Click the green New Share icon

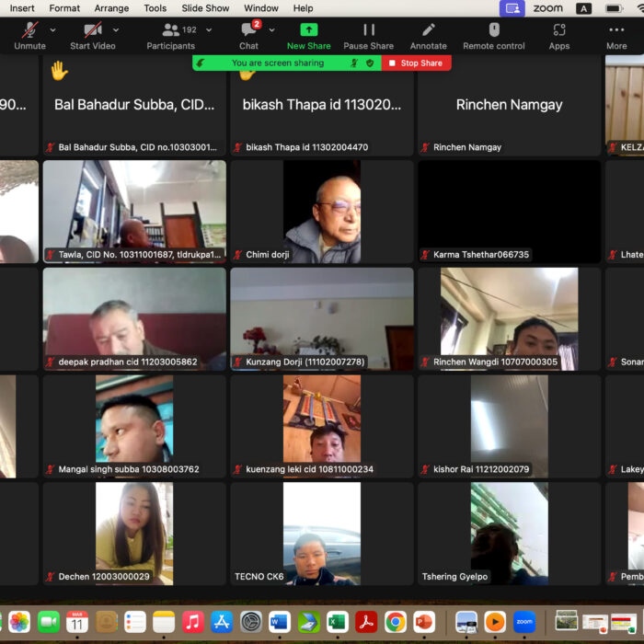point(309,29)
